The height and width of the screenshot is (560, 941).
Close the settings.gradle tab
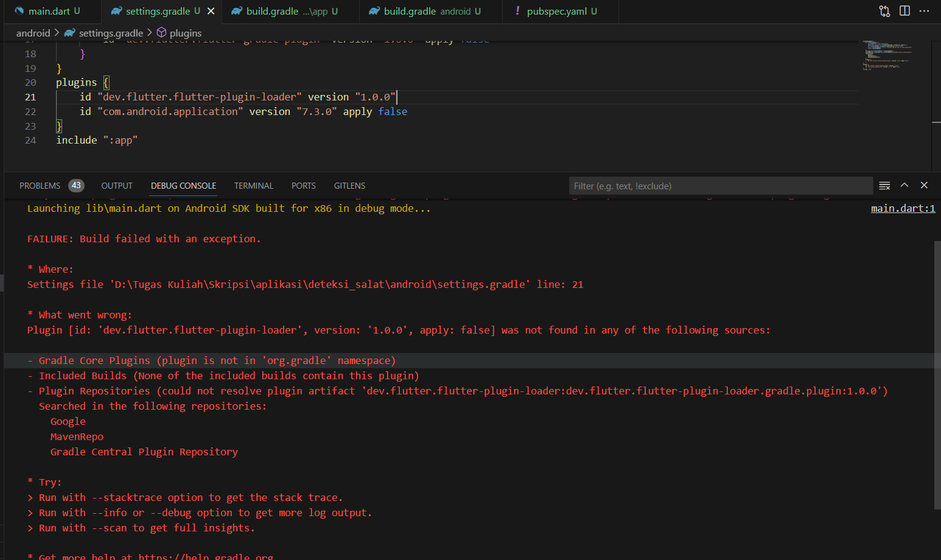[x=211, y=11]
